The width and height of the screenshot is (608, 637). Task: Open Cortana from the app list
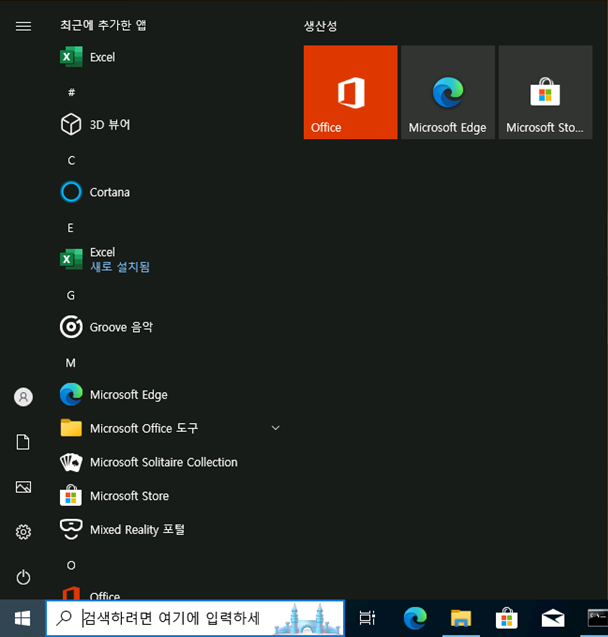click(x=170, y=192)
